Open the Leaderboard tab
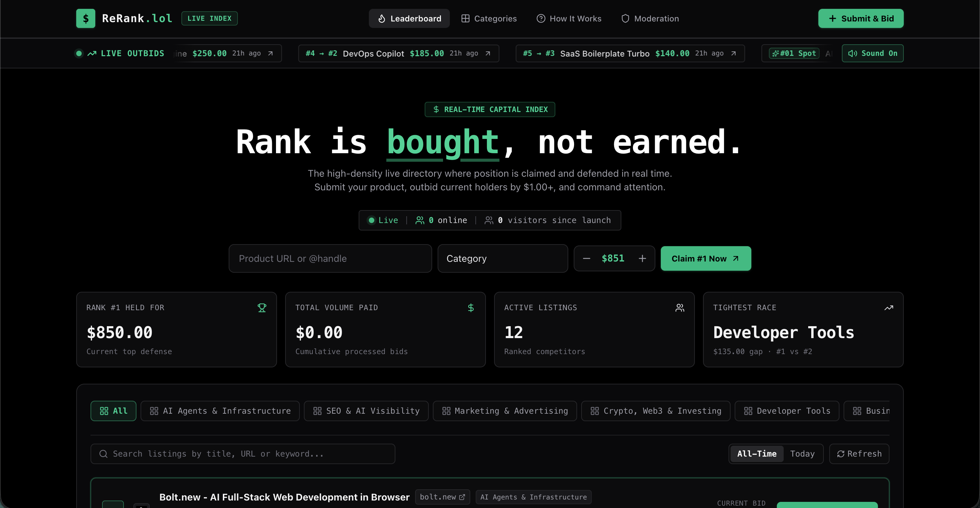The width and height of the screenshot is (980, 508). [409, 18]
